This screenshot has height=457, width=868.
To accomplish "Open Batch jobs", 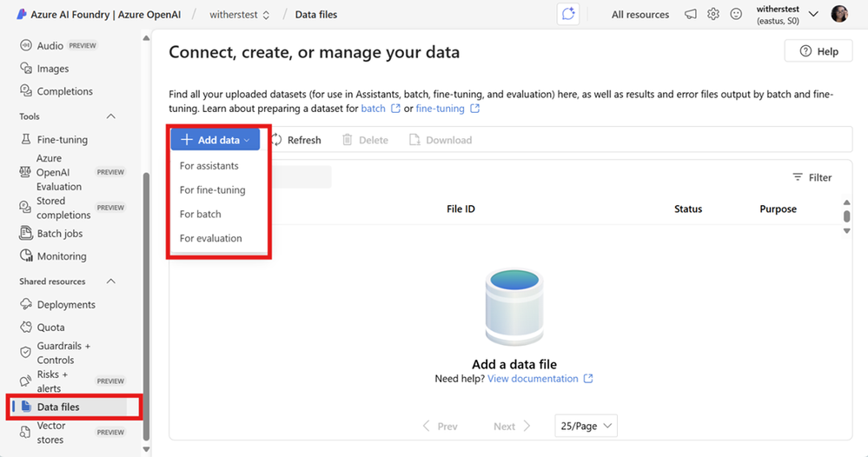I will pos(59,234).
